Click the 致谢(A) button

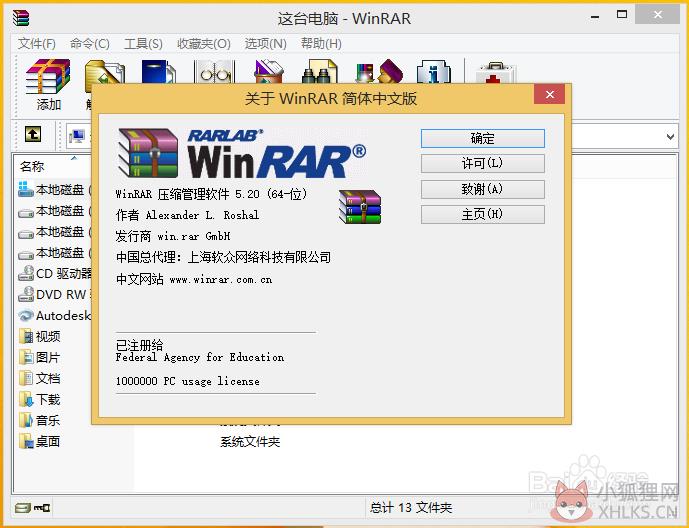(482, 189)
